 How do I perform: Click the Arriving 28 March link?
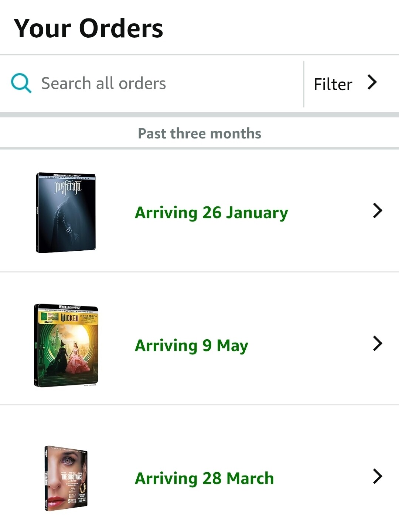pos(204,478)
